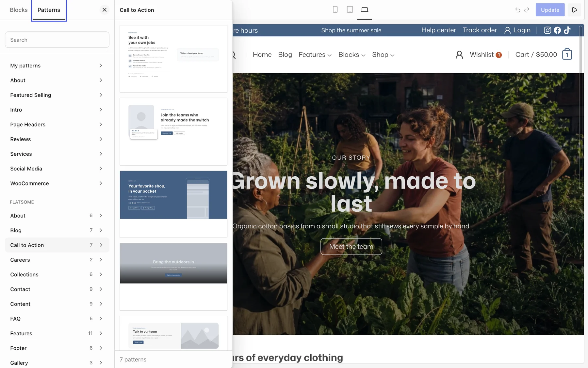The width and height of the screenshot is (588, 368).
Task: Open Flatsome Blog patterns with 7 items
Action: coord(57,230)
